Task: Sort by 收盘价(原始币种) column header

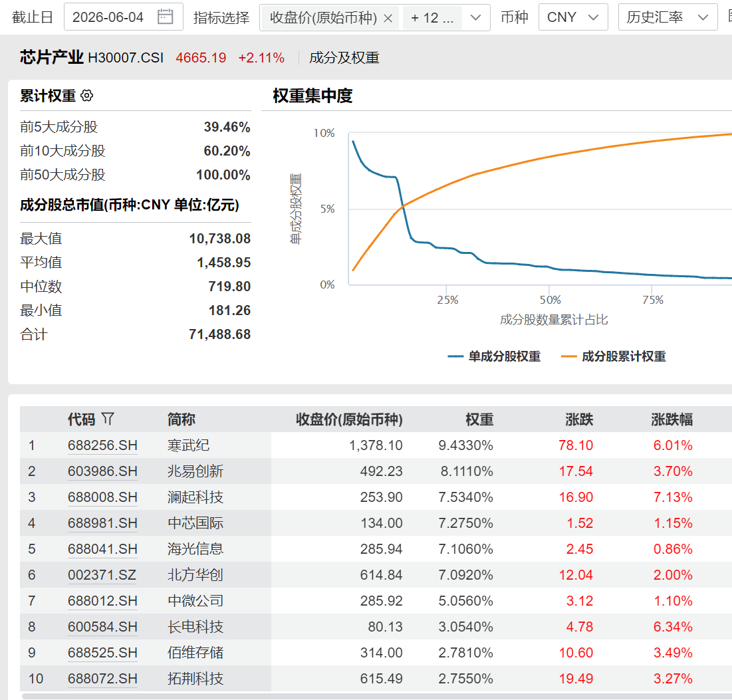Action: point(349,419)
